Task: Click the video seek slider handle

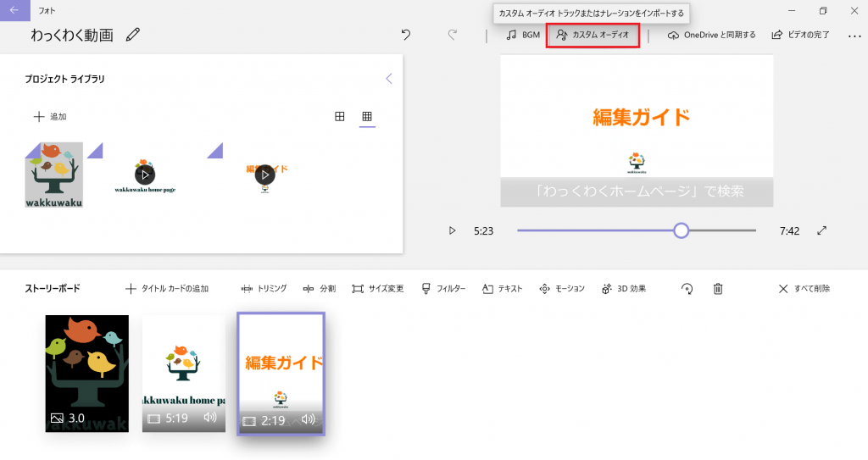Action: (681, 230)
